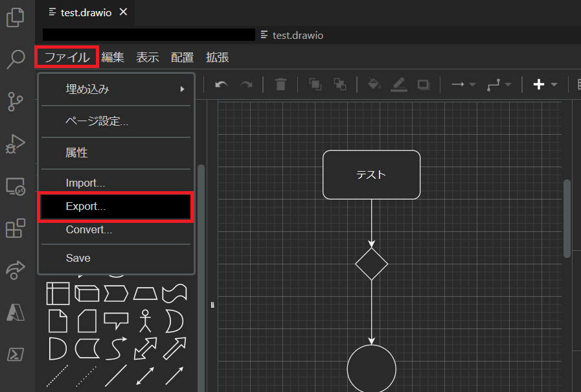Image resolution: width=581 pixels, height=392 pixels.
Task: Choose Export... from file menu
Action: click(x=116, y=207)
